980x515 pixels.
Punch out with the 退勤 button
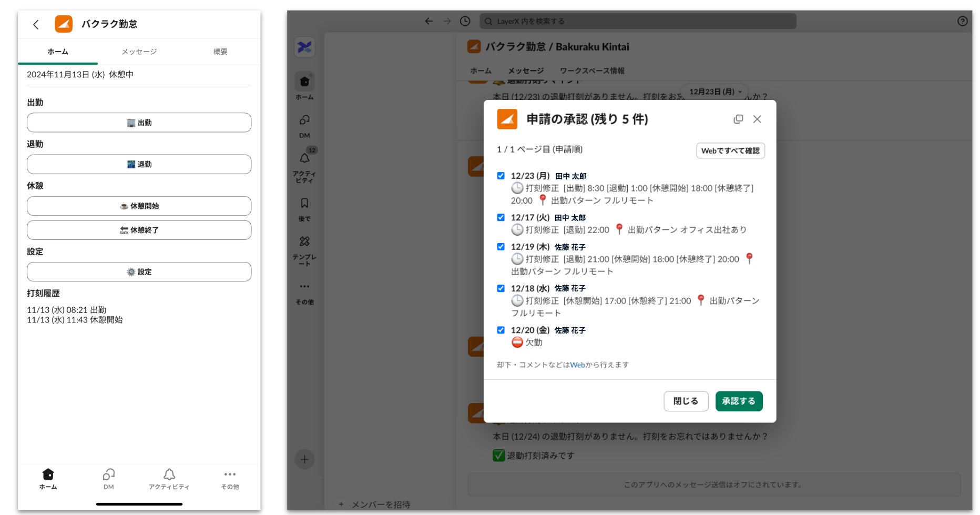click(139, 164)
